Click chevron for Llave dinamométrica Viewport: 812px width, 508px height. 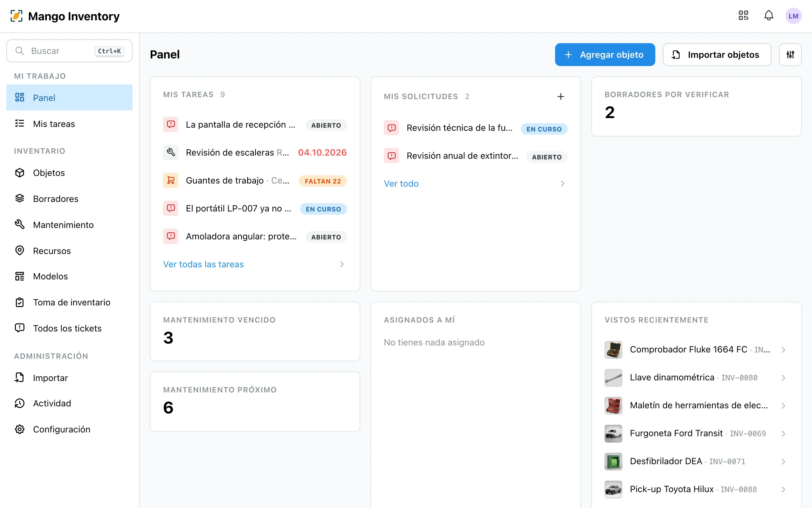tap(783, 378)
